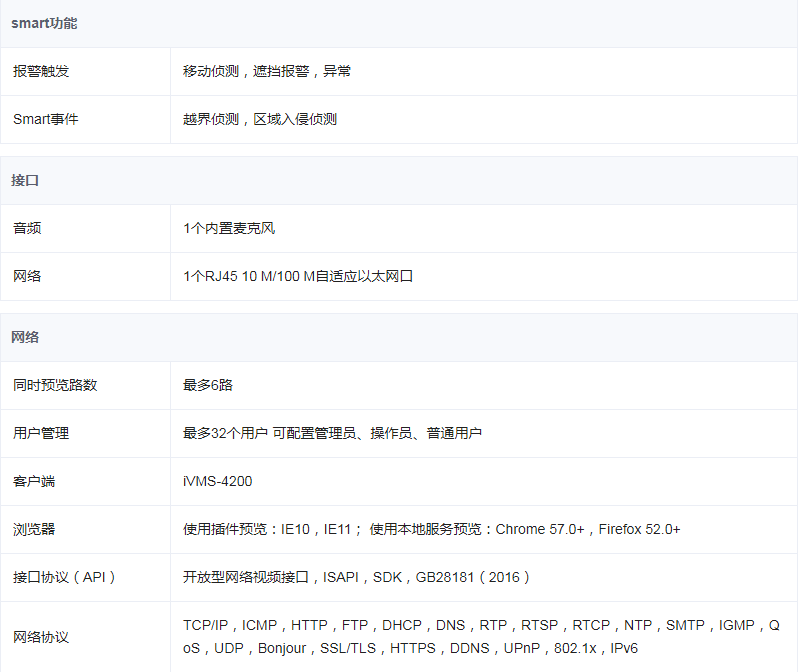The height and width of the screenshot is (672, 801).
Task: Select the 同时预览路数 row label
Action: pos(55,385)
